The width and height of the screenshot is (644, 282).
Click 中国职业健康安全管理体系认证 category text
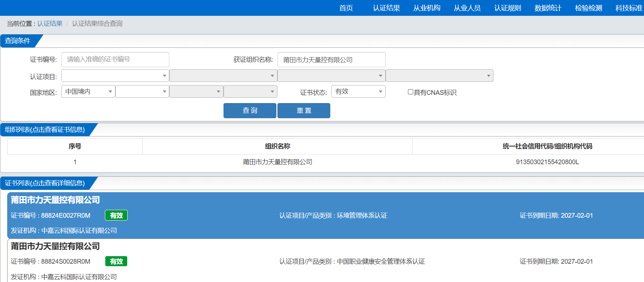click(381, 262)
